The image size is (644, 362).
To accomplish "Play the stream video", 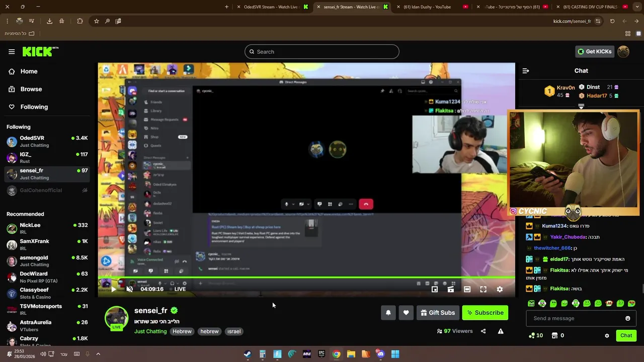I will tap(113, 289).
